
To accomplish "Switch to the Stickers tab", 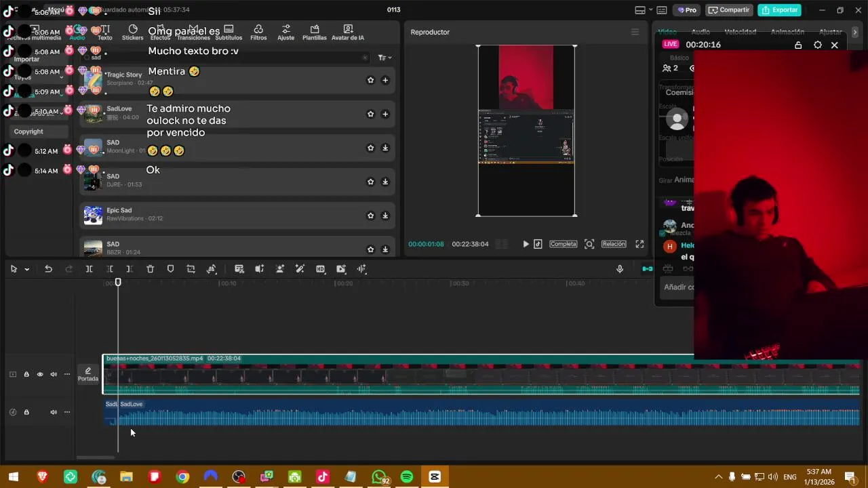I will [x=133, y=33].
